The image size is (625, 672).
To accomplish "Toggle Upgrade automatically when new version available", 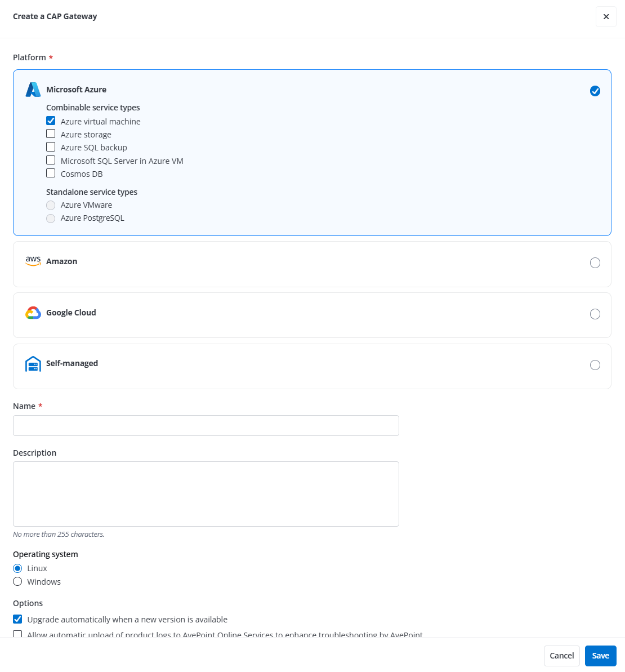I will pyautogui.click(x=17, y=619).
